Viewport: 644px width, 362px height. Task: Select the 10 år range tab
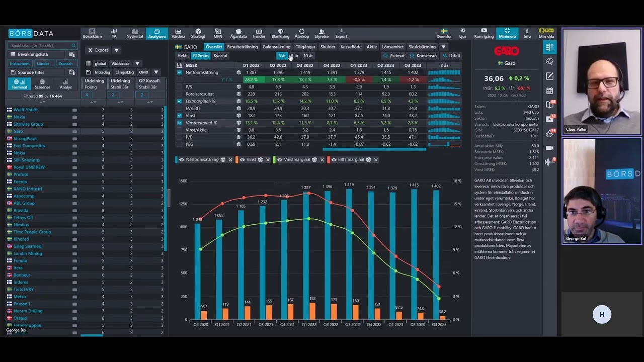click(308, 56)
